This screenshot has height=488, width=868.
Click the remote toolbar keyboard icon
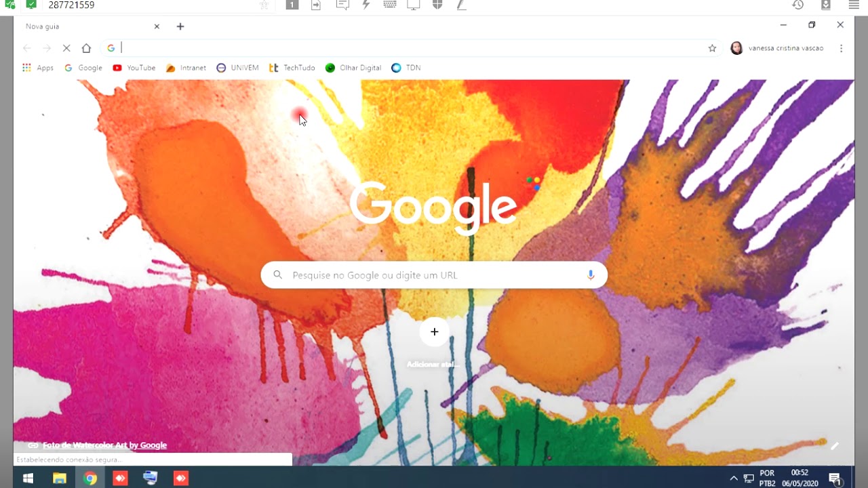point(390,5)
